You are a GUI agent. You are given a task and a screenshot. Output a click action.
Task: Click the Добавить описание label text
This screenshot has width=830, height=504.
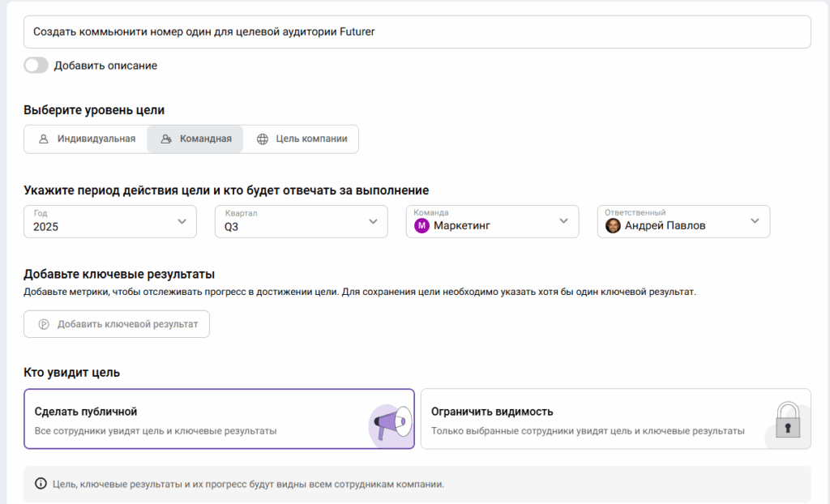tap(105, 66)
